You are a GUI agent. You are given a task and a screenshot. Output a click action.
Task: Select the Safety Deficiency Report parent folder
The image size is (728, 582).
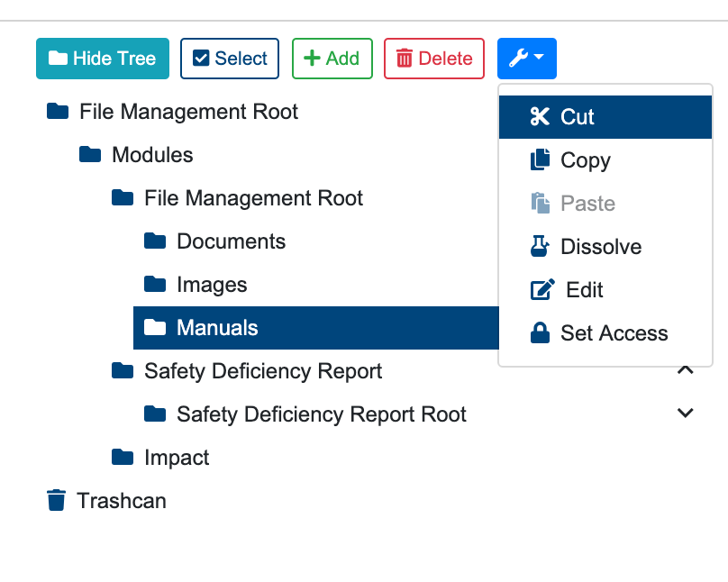click(263, 371)
